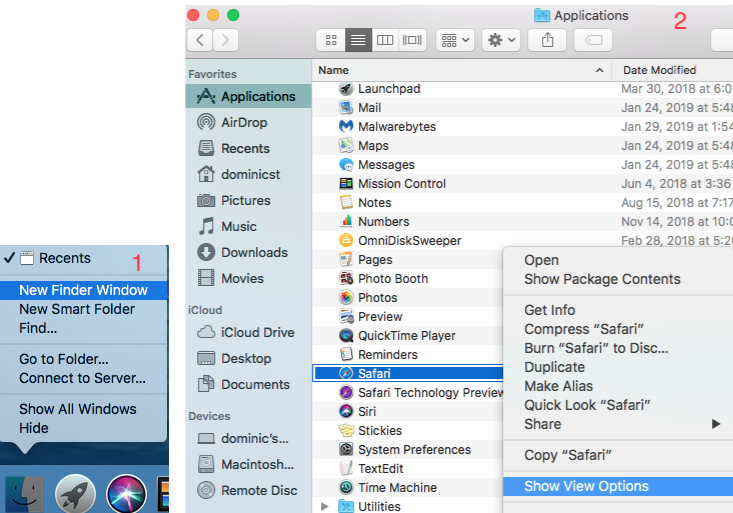Click the Siri icon in the Dock
This screenshot has height=513, width=733.
(x=126, y=494)
